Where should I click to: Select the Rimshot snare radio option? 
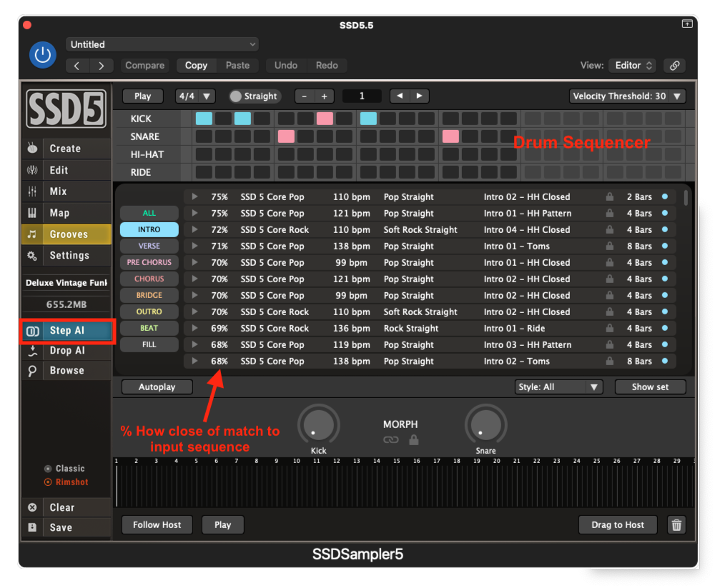pyautogui.click(x=48, y=482)
